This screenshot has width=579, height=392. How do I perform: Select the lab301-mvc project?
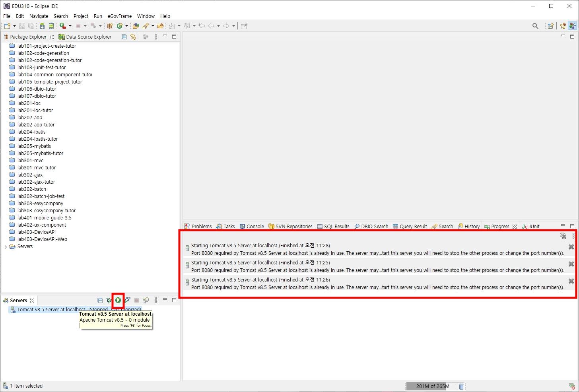pyautogui.click(x=30, y=161)
